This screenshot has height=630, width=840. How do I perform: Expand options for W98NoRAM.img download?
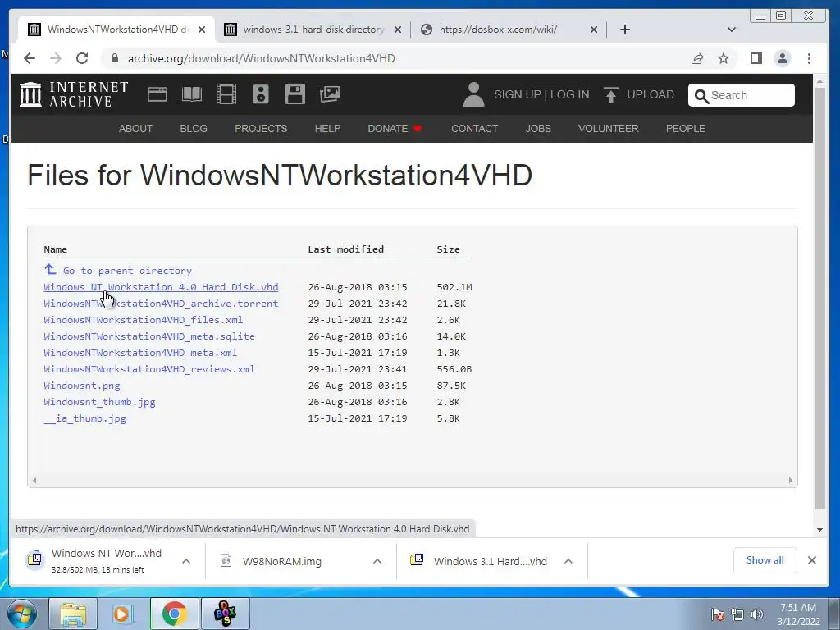click(377, 561)
